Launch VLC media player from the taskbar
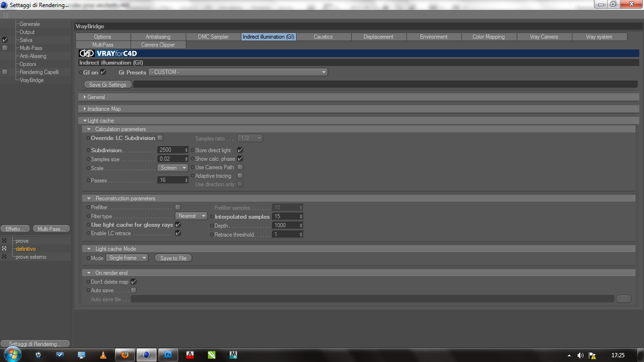The width and height of the screenshot is (644, 362). pyautogui.click(x=104, y=355)
